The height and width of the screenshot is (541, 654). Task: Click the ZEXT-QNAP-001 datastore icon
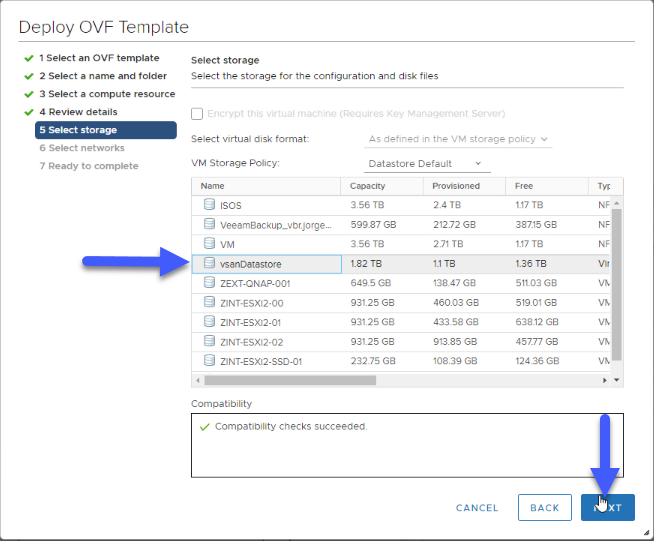pyautogui.click(x=209, y=282)
